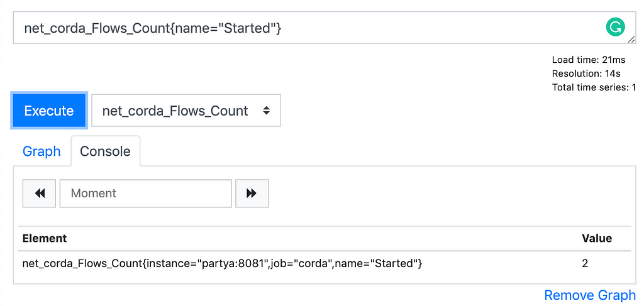The image size is (644, 306).
Task: Click the Load time: 21ms text
Action: click(x=589, y=60)
